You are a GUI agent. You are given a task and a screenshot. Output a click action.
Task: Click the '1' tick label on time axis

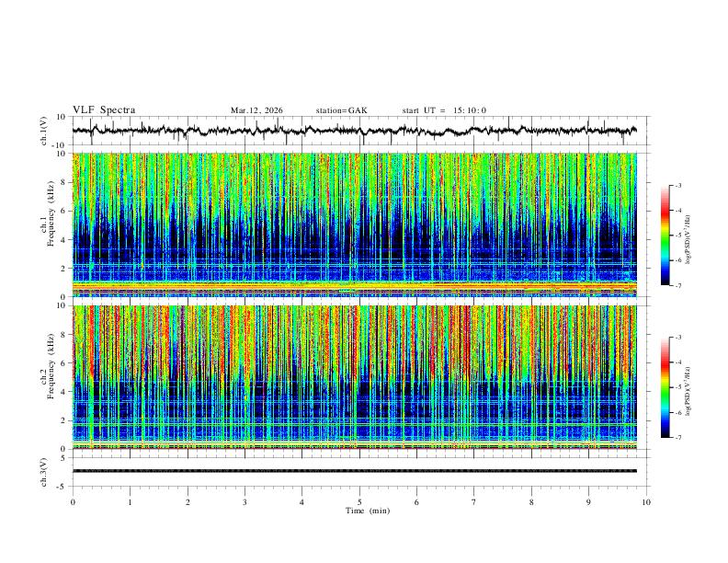[130, 502]
